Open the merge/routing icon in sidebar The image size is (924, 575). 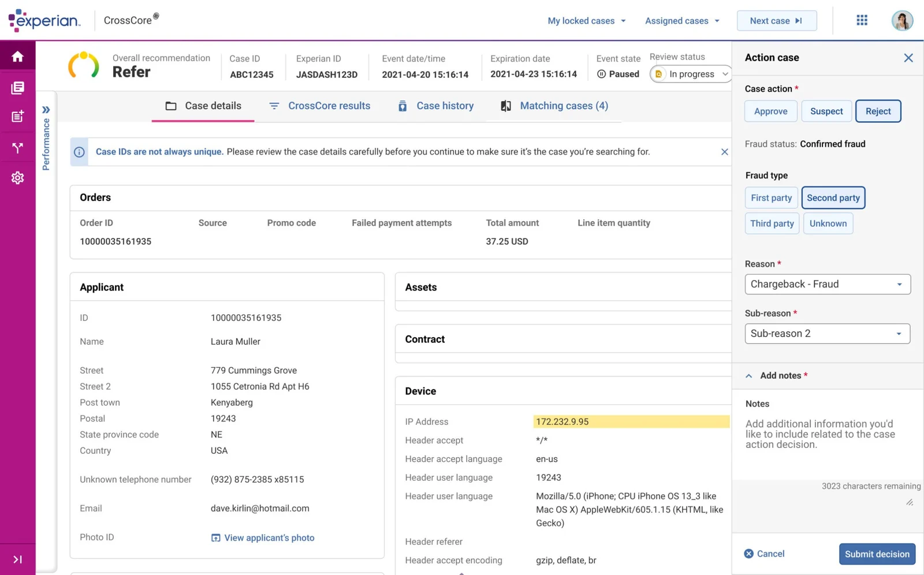tap(17, 148)
